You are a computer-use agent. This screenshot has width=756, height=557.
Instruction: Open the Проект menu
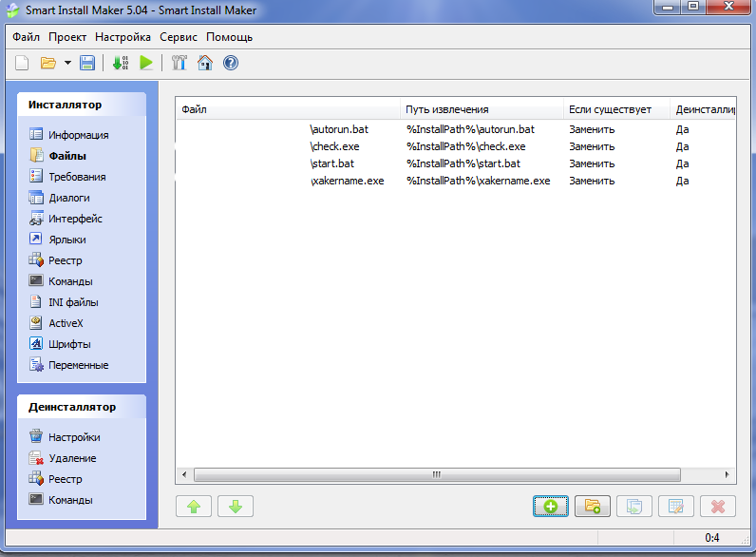[67, 37]
